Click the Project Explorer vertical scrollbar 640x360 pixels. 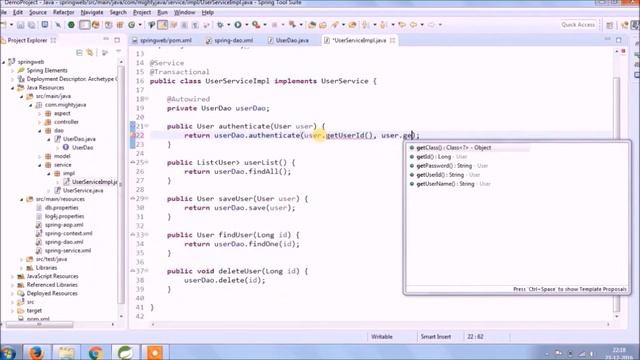point(121,184)
